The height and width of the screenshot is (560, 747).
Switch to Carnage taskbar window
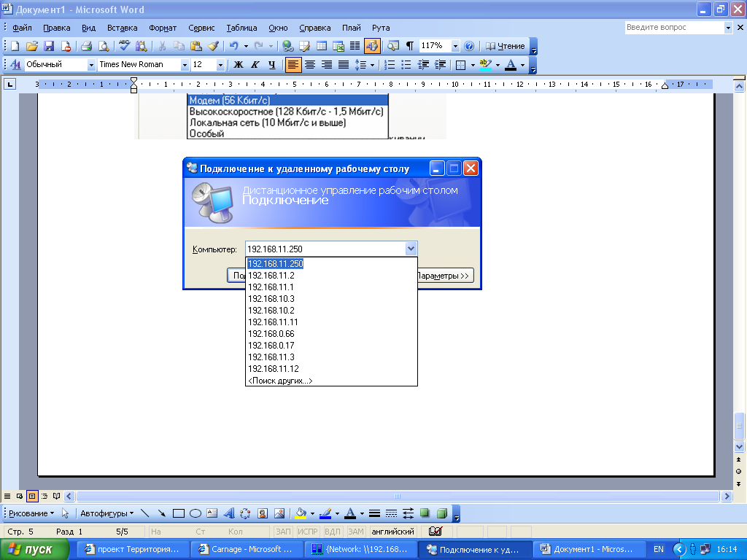pyautogui.click(x=247, y=549)
